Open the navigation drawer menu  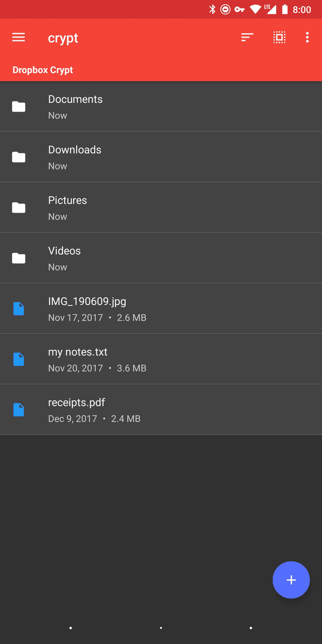pyautogui.click(x=19, y=37)
